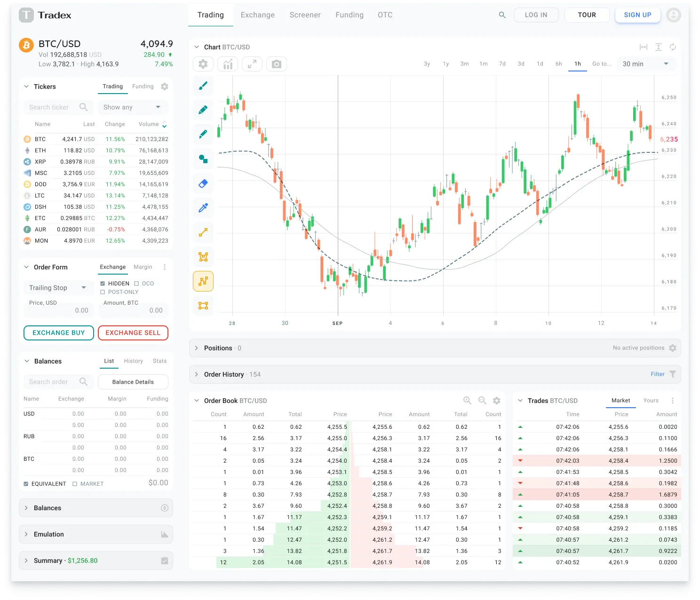Open the Margin tab in Order Form

[x=143, y=267]
